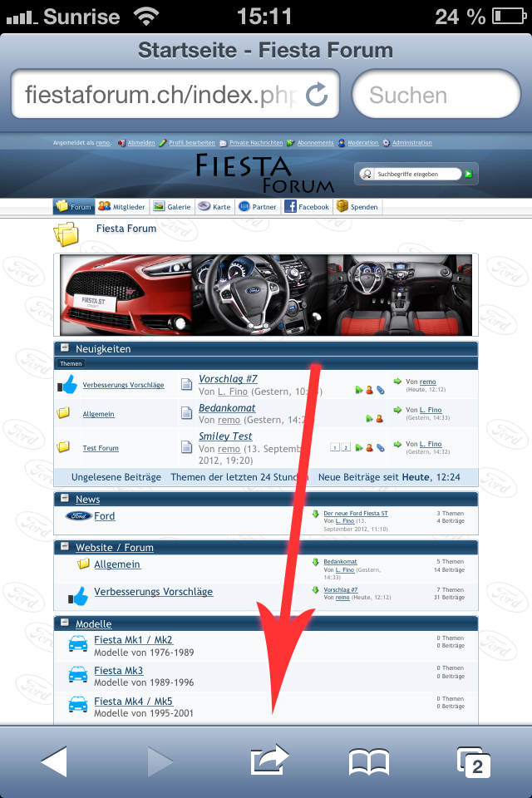This screenshot has width=532, height=798.
Task: Open the Safari tabs/pages switcher
Action: [473, 761]
